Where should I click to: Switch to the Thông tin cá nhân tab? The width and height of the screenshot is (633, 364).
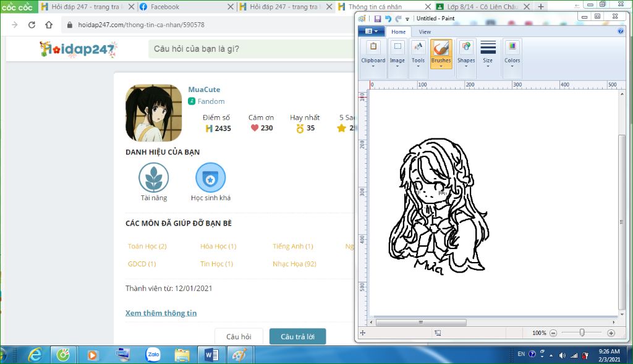[384, 6]
